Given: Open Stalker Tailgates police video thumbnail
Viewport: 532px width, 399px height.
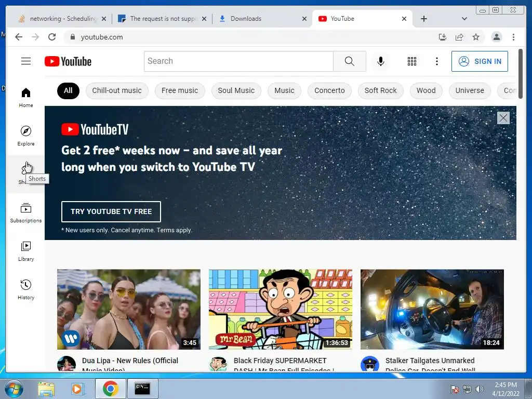Looking at the screenshot, I should [x=432, y=309].
